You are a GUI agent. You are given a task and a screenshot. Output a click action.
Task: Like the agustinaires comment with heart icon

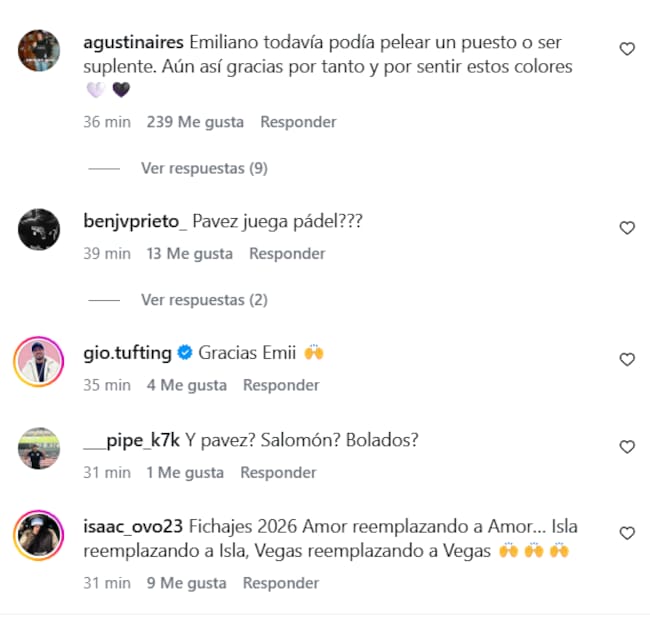click(627, 49)
